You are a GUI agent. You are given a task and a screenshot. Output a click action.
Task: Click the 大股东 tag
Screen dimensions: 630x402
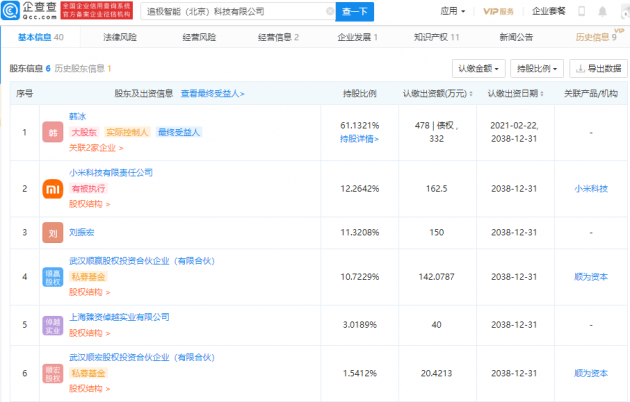tap(84, 132)
